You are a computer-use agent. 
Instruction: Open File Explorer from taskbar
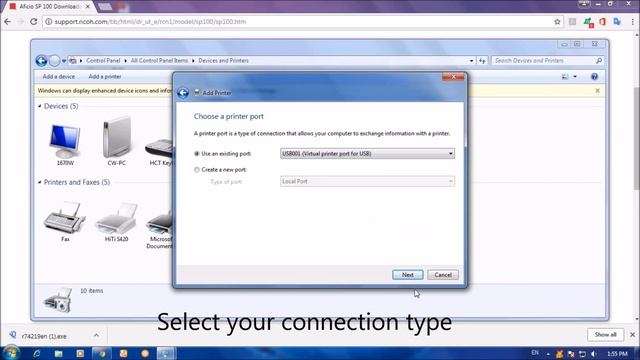pyautogui.click(x=58, y=353)
